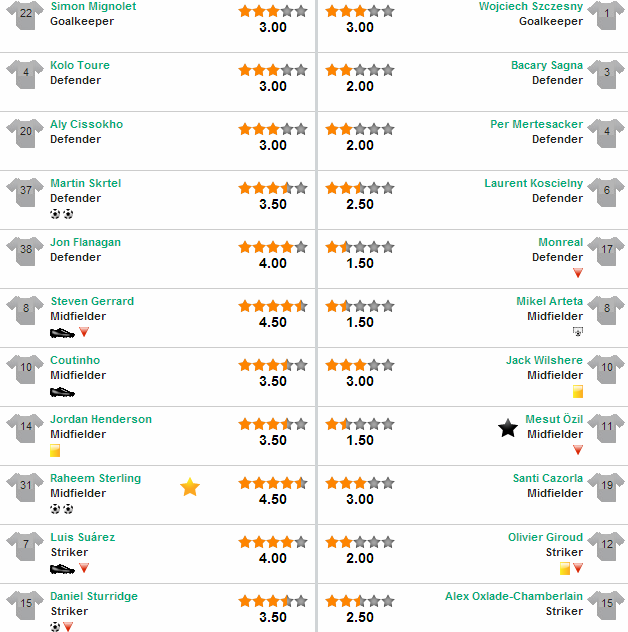
Task: Click Martin Skrtel's goal ball icons
Action: pyautogui.click(x=62, y=214)
